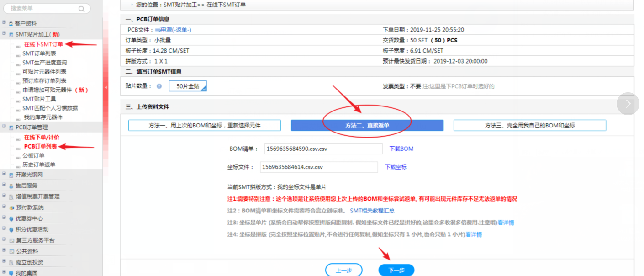644x276 pixels.
Task: Click the 预付款系统 icon in sidebar
Action: [11, 207]
